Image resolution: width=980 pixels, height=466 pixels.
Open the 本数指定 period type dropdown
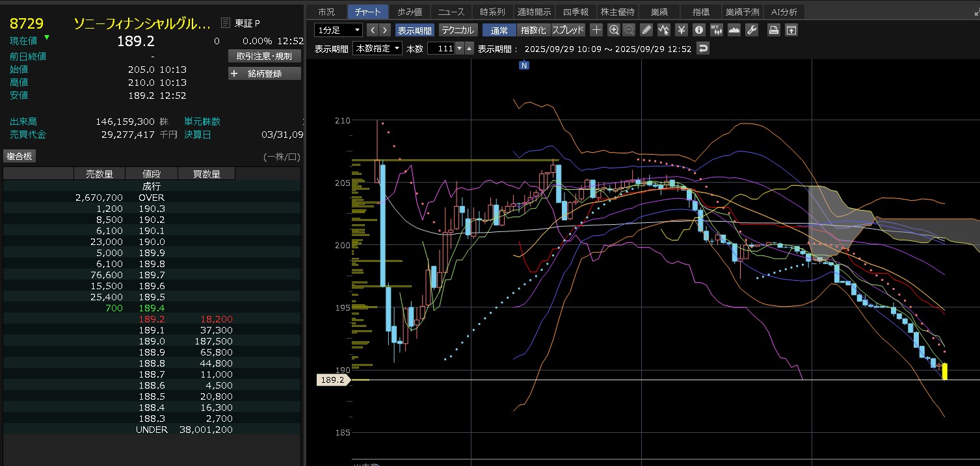[377, 49]
